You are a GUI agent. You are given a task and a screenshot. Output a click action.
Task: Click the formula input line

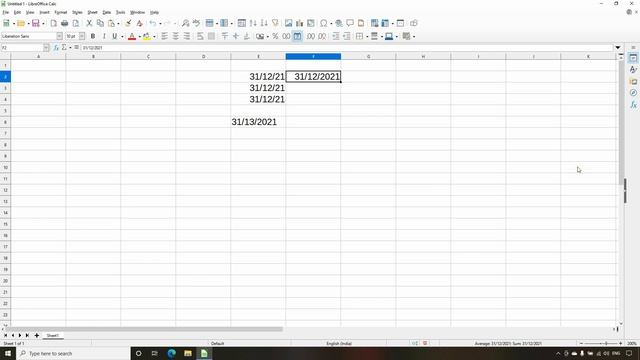tap(347, 47)
